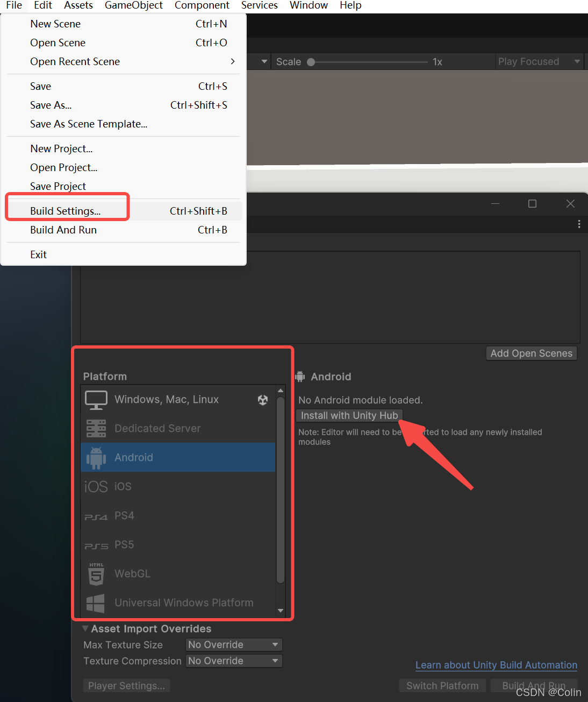Select the Universal Windows Platform label

pyautogui.click(x=184, y=603)
